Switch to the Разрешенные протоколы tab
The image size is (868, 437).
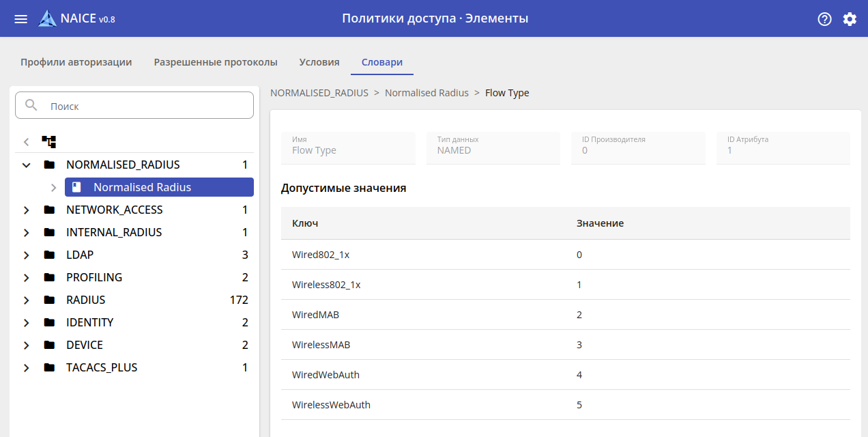pos(216,62)
